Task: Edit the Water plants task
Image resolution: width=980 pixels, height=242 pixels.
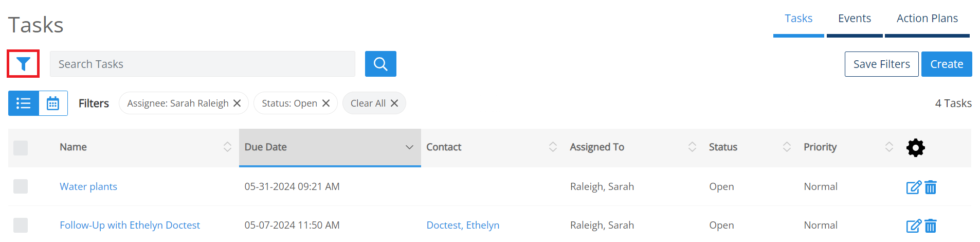Action: pyautogui.click(x=913, y=187)
